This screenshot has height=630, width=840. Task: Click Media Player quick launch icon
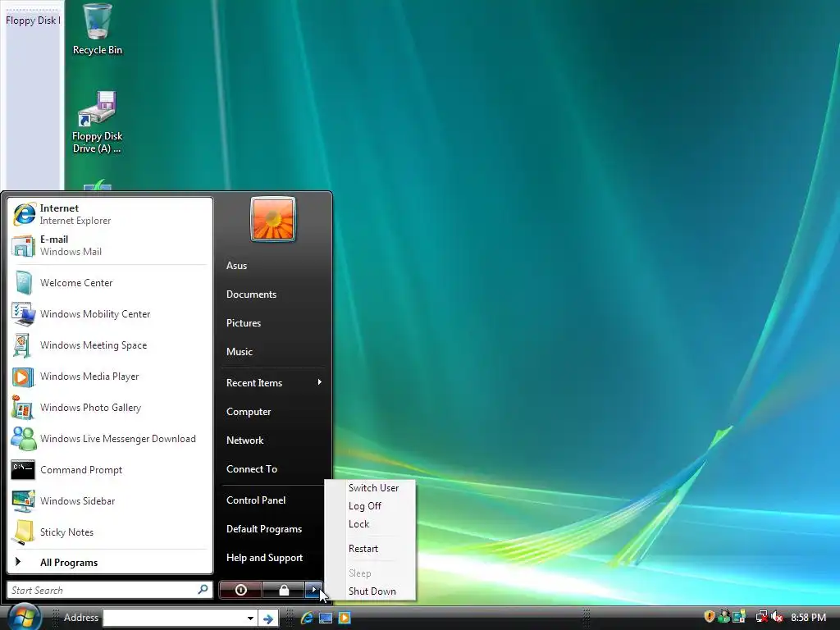pos(345,618)
